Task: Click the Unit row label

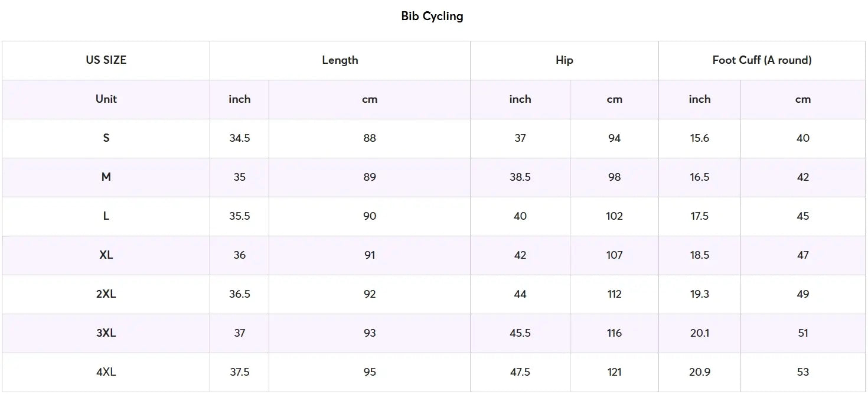Action: (x=106, y=99)
